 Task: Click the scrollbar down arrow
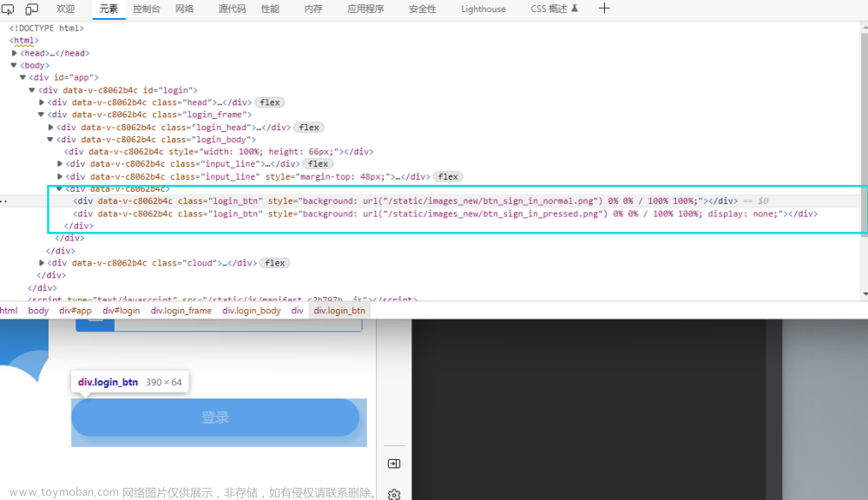(x=865, y=294)
